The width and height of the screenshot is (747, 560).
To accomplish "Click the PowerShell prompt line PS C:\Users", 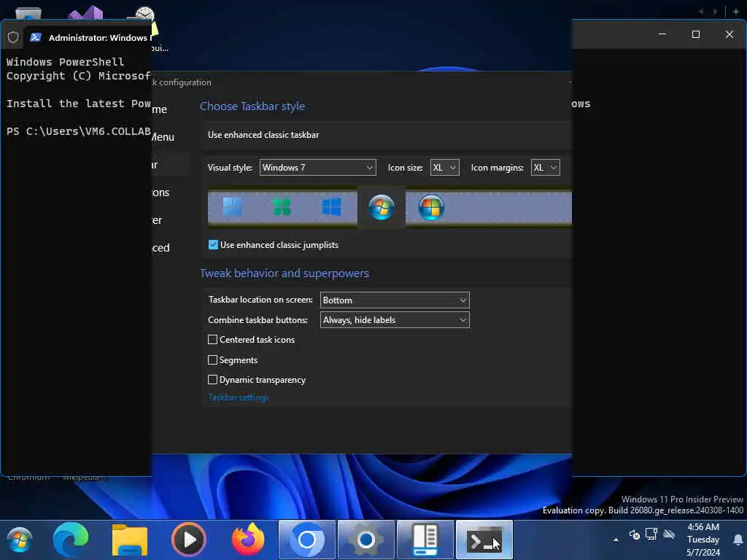I will point(79,131).
